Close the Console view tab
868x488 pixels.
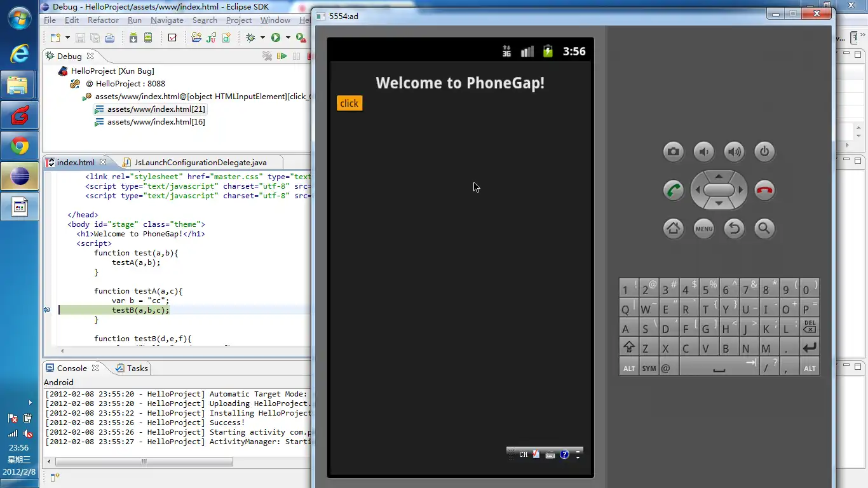point(95,368)
